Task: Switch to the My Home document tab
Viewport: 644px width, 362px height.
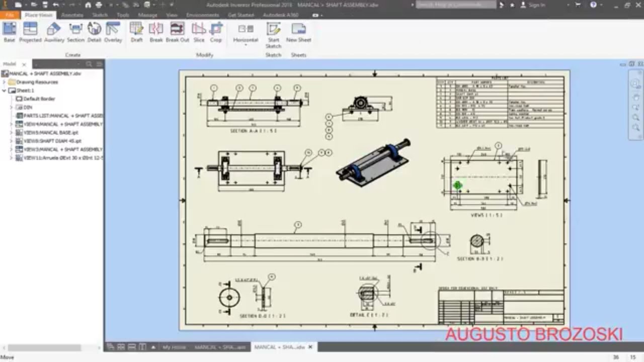Action: [174, 347]
